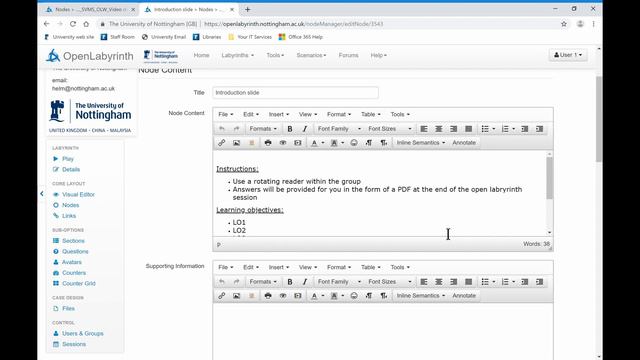
Task: Justify text in Node Content editor
Action: (469, 129)
